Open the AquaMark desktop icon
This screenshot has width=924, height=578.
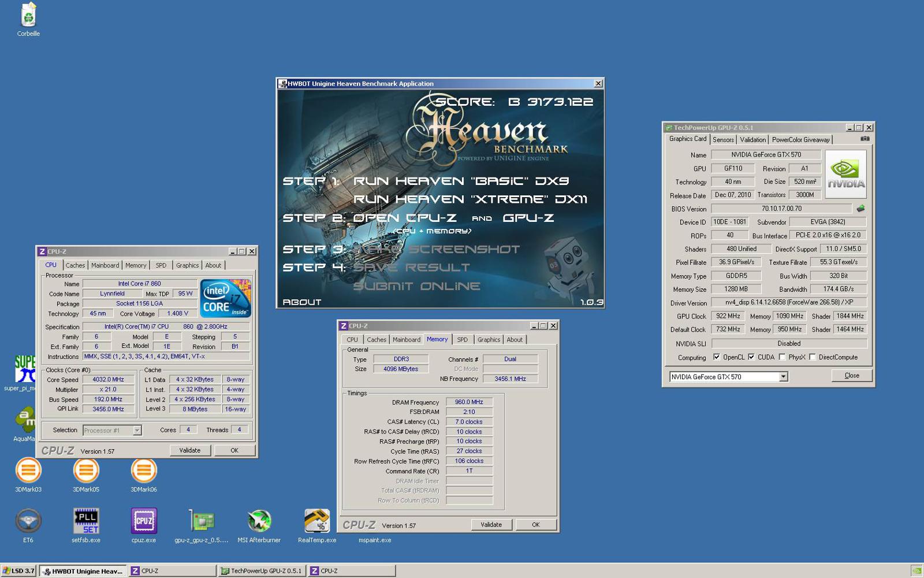pos(25,420)
